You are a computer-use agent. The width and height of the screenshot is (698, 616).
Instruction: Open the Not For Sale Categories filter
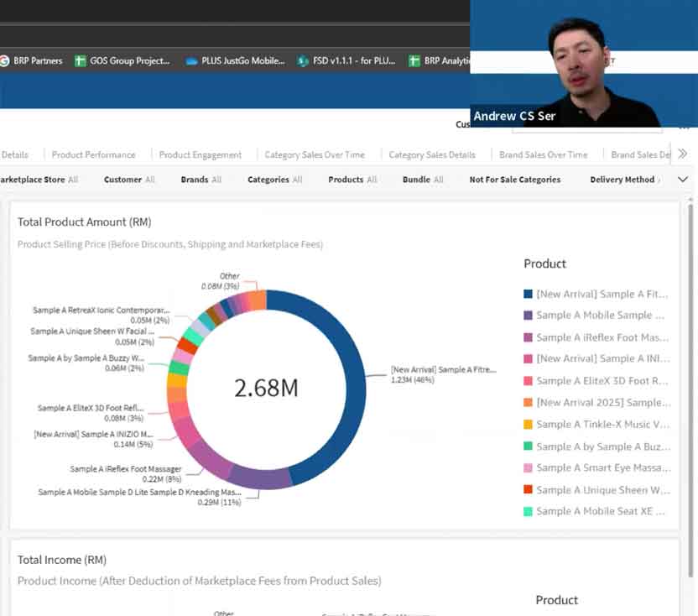[x=514, y=180]
